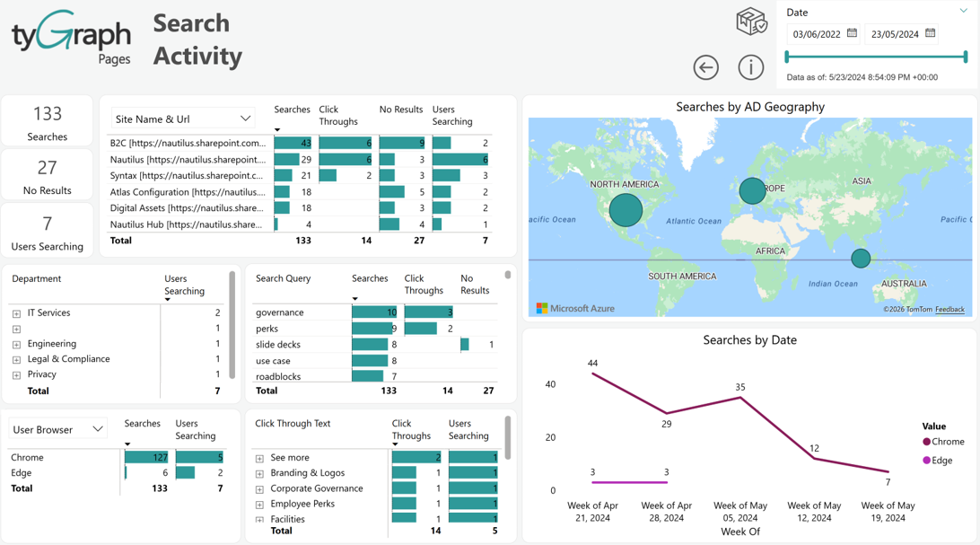
Task: Click the Department table scrollbar
Action: pos(232,324)
